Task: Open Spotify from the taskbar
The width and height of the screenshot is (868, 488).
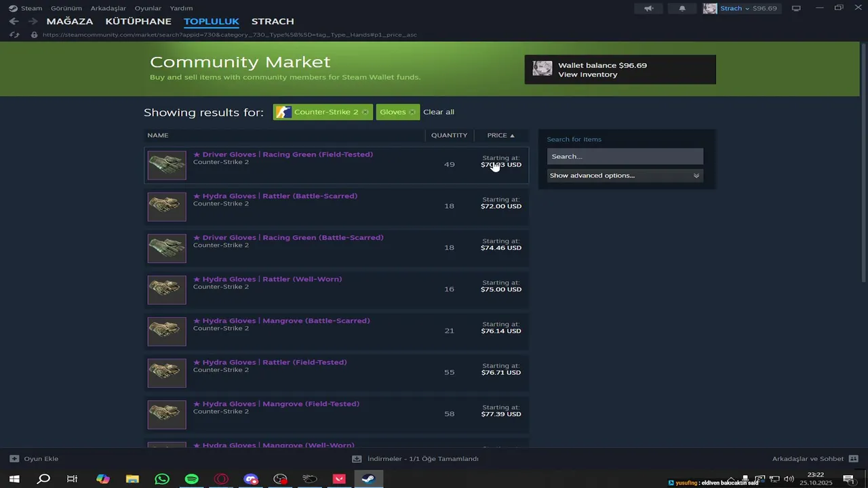Action: (x=192, y=479)
